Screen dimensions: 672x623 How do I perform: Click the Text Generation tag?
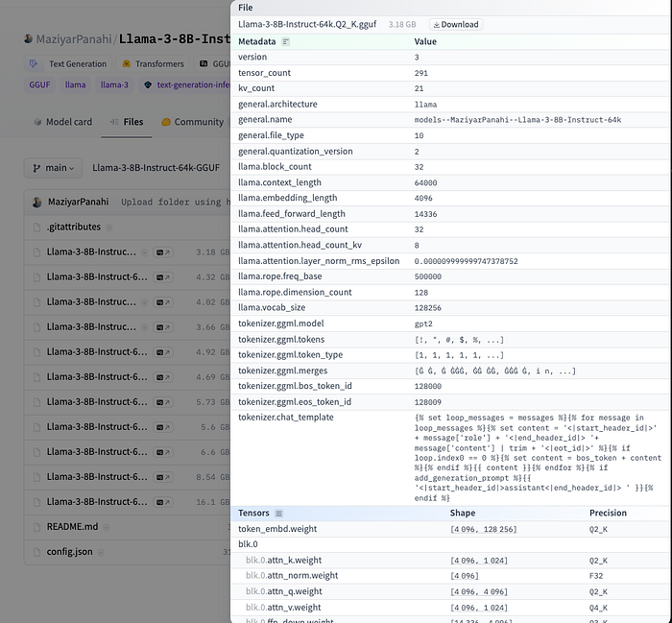[68, 64]
